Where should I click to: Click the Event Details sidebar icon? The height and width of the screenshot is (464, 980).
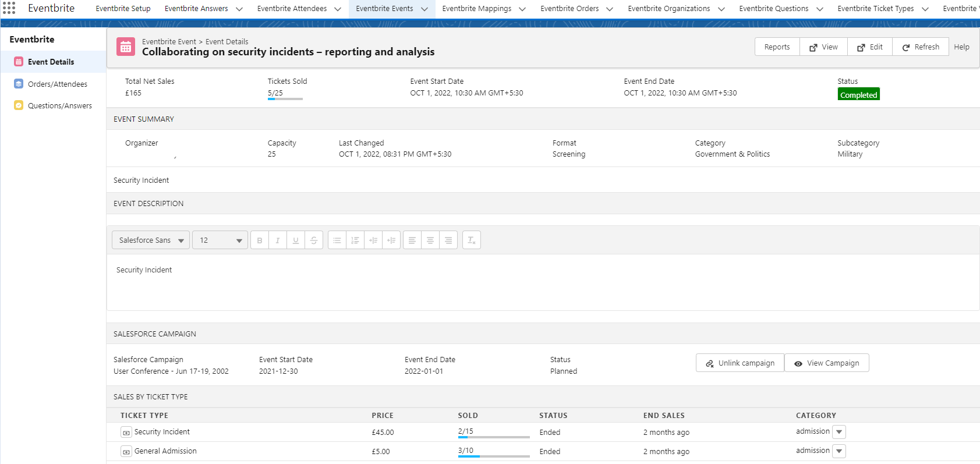tap(19, 62)
